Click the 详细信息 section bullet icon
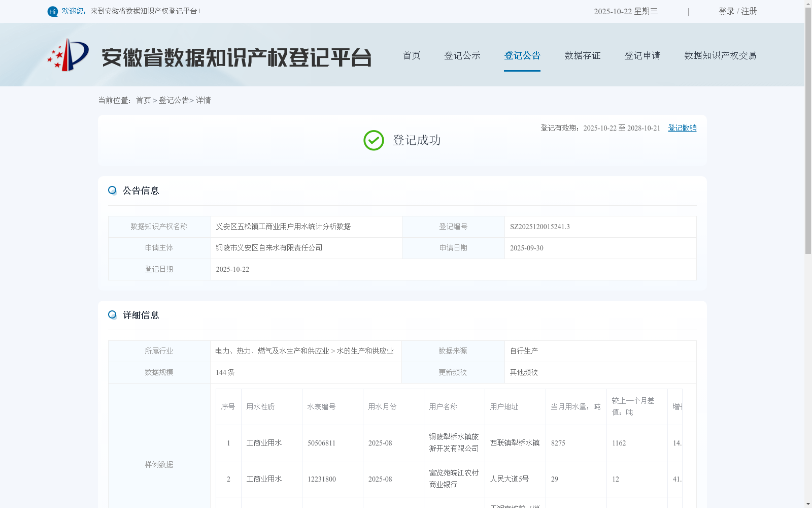Image resolution: width=812 pixels, height=508 pixels. click(x=112, y=315)
